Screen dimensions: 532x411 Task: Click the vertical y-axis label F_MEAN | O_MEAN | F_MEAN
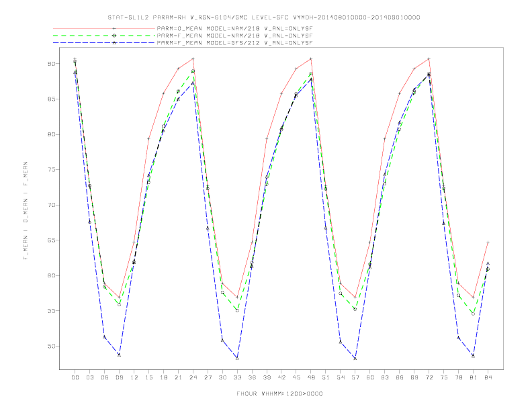(26, 211)
